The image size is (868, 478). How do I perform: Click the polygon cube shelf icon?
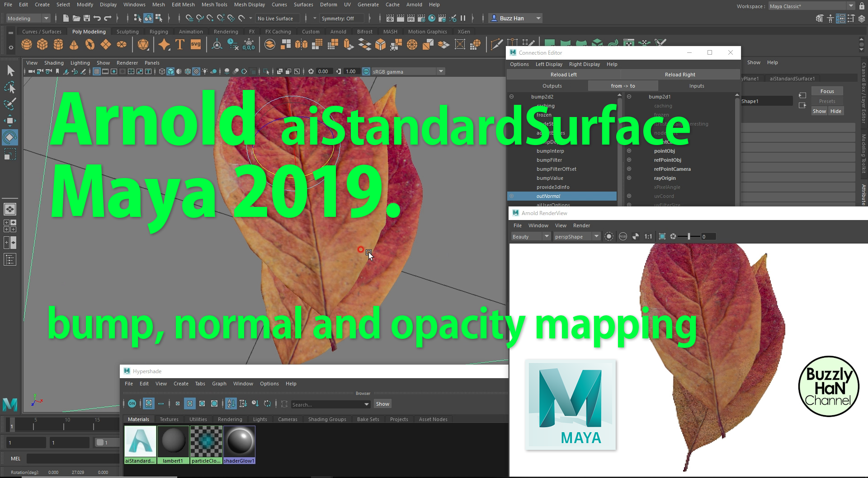point(42,44)
